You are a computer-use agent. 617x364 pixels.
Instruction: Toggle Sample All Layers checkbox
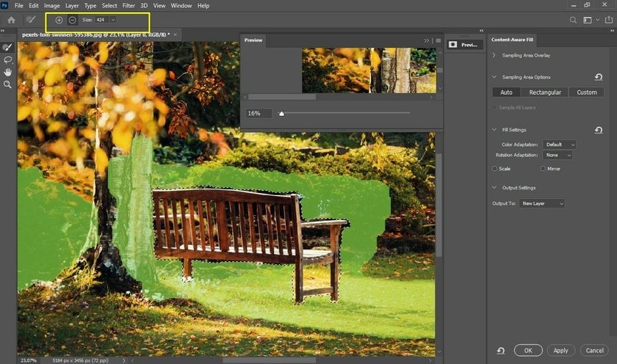coord(494,107)
